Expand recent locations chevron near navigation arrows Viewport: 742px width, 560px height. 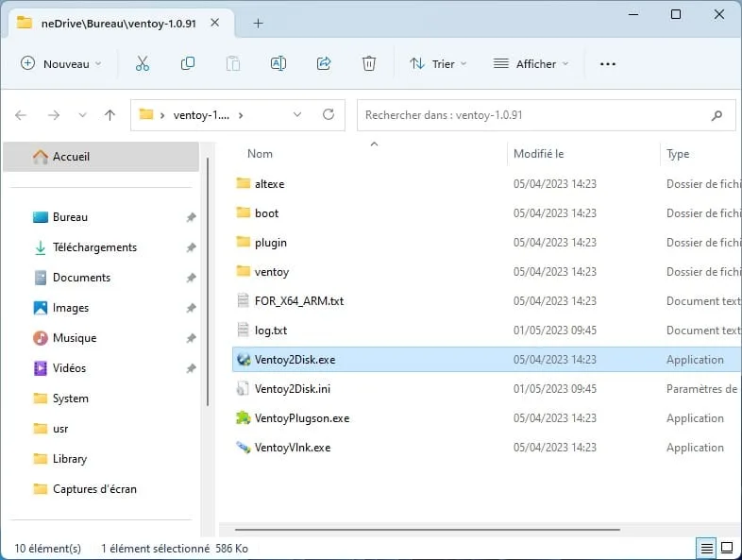pos(82,115)
